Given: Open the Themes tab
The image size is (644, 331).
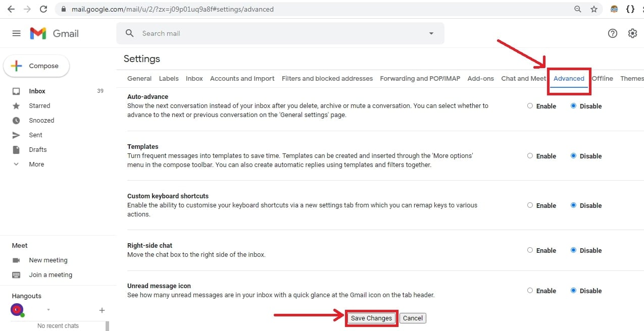Looking at the screenshot, I should click(x=632, y=79).
